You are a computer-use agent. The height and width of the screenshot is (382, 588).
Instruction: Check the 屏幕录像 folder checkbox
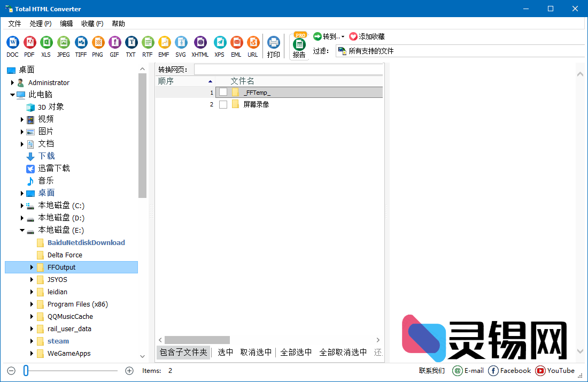click(223, 104)
